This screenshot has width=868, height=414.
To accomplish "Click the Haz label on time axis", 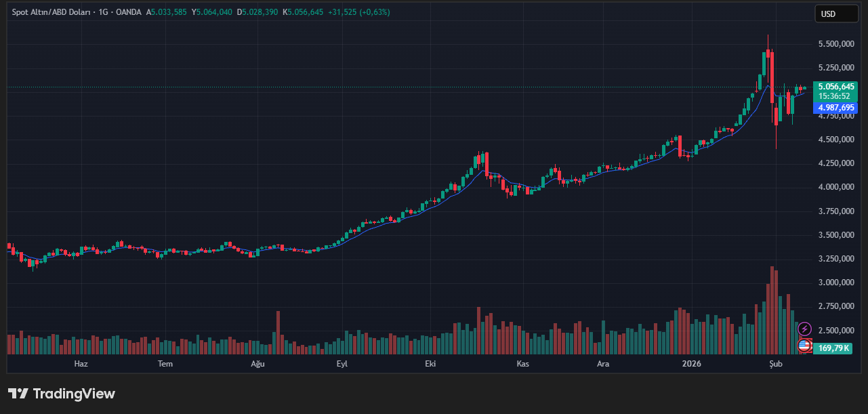I will (x=81, y=364).
